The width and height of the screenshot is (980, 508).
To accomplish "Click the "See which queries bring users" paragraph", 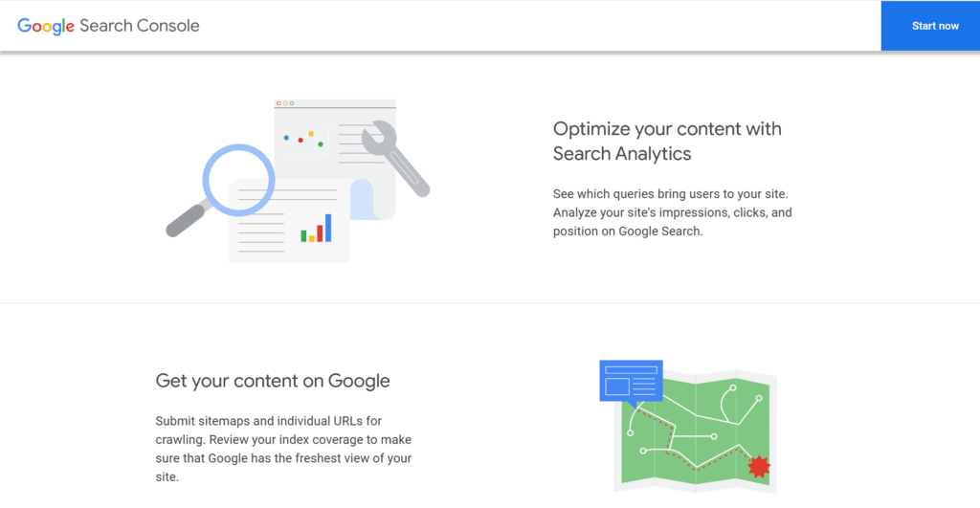I will tap(672, 212).
